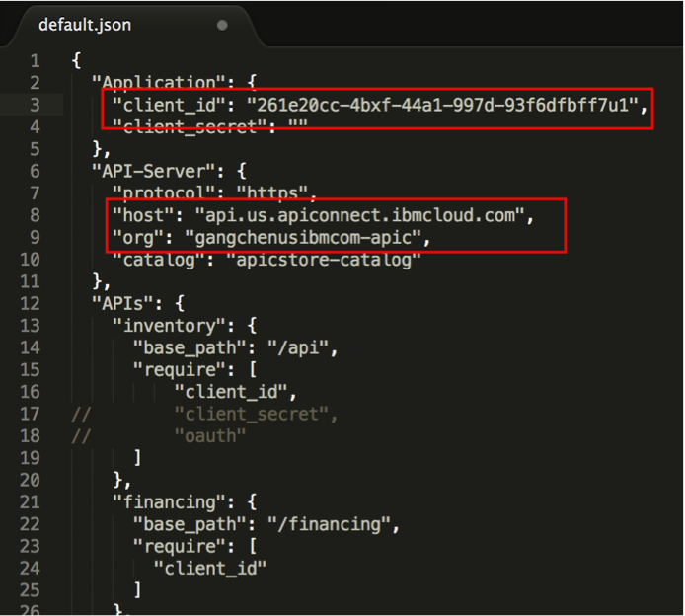Viewport: 685px width, 616px height.
Task: Click the "Application" key on line 2
Action: pyautogui.click(x=160, y=83)
